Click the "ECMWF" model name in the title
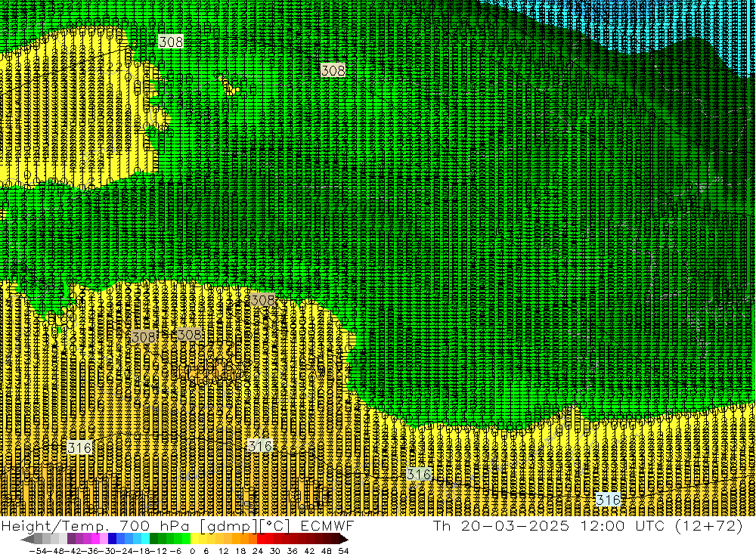Viewport: 756px width, 554px height. point(327,525)
